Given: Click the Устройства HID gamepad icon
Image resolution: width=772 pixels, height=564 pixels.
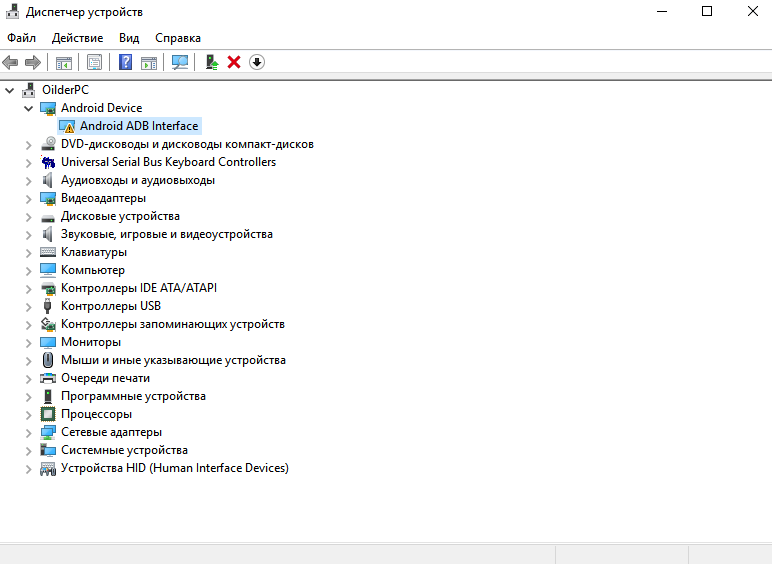Looking at the screenshot, I should pyautogui.click(x=48, y=469).
